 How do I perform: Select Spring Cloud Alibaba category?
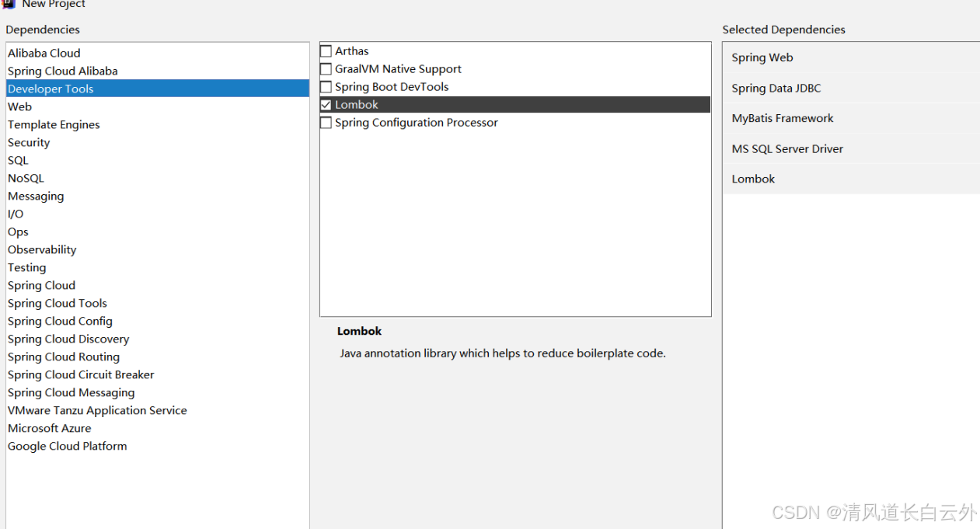tap(157, 71)
